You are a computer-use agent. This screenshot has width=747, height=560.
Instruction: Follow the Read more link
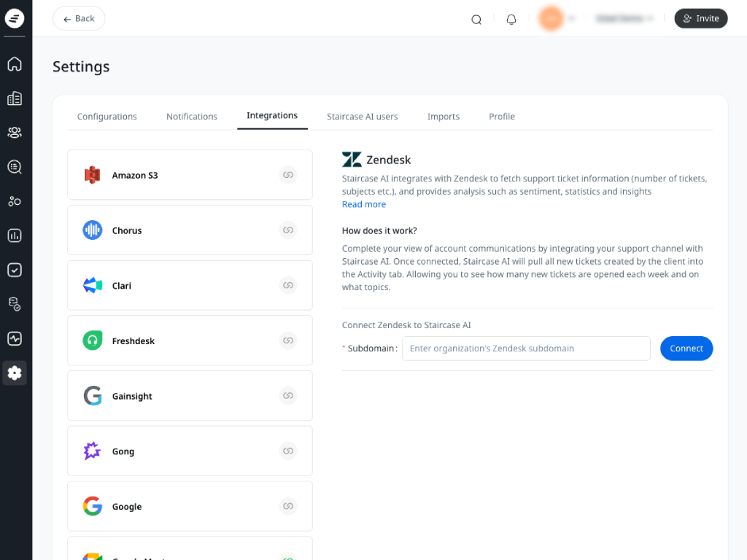point(364,204)
